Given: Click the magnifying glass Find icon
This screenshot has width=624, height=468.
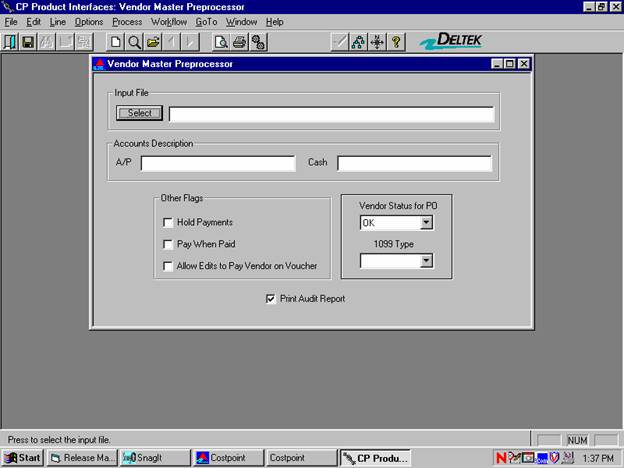Looking at the screenshot, I should [134, 42].
